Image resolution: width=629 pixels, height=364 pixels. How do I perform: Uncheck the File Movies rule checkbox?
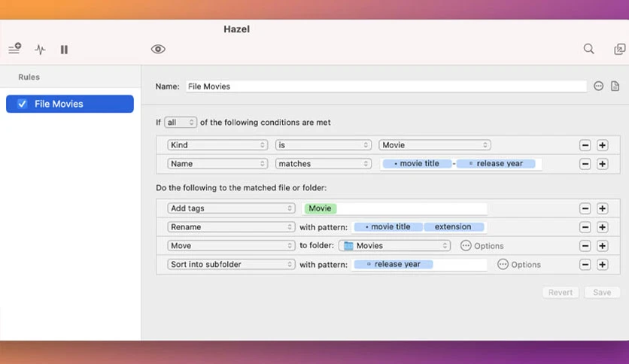coord(22,104)
